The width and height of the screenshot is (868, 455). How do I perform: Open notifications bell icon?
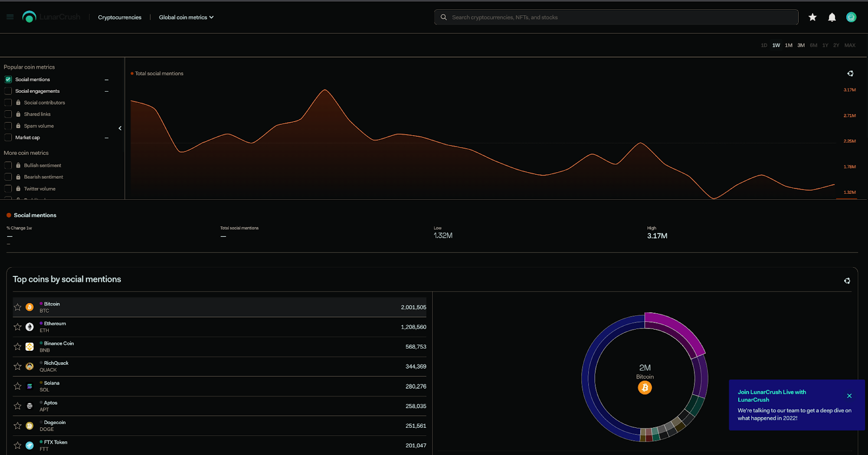click(x=832, y=17)
